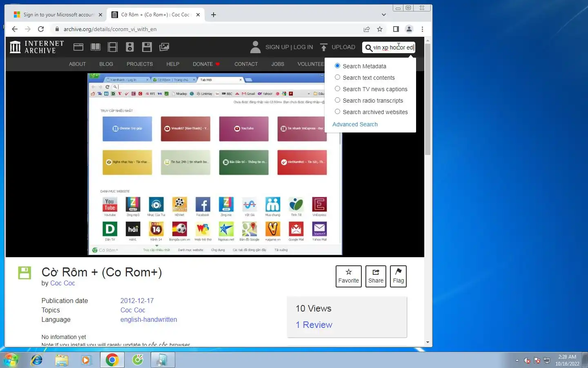Click the Share button
Screen dimensions: 588x368
[376, 276]
